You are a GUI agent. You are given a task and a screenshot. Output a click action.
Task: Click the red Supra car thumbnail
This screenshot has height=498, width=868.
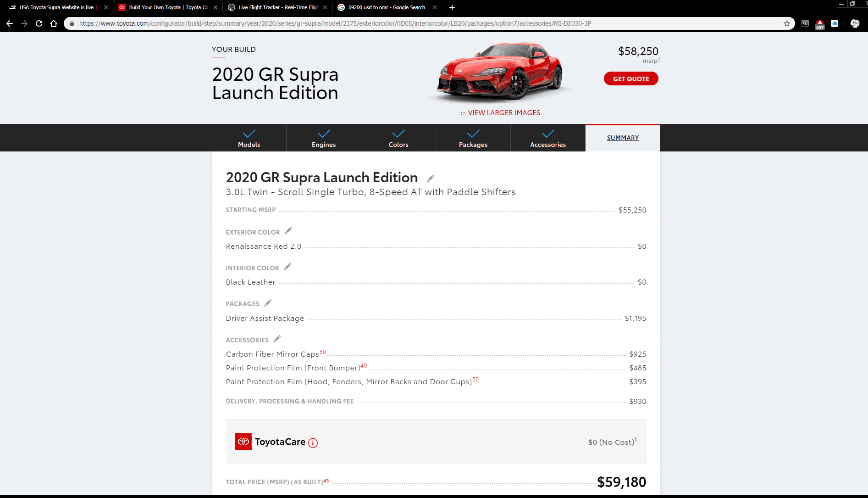click(500, 71)
